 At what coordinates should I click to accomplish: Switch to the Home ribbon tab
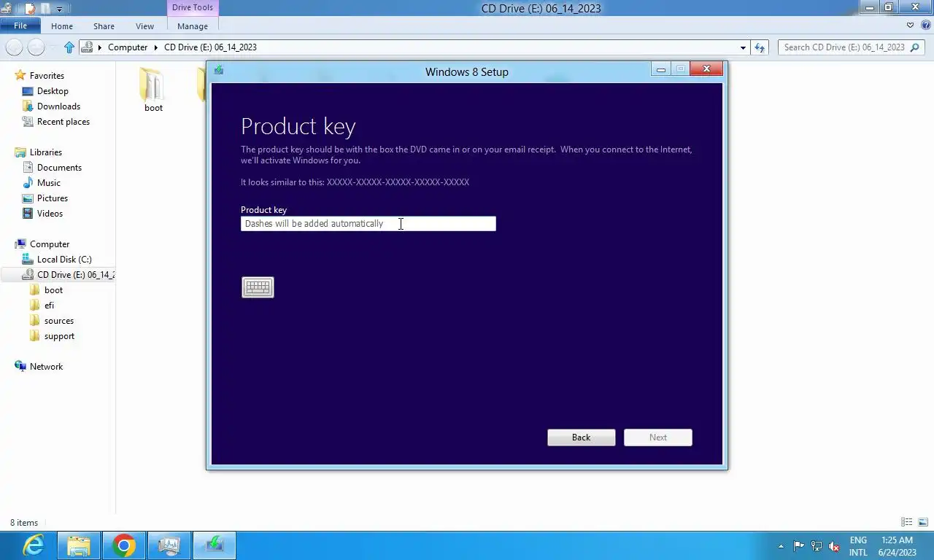coord(62,26)
